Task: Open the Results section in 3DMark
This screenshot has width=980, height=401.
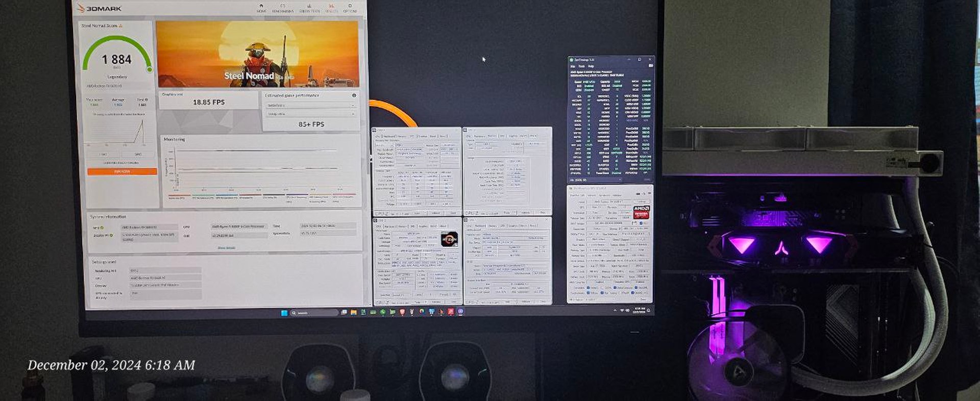Action: point(332,8)
